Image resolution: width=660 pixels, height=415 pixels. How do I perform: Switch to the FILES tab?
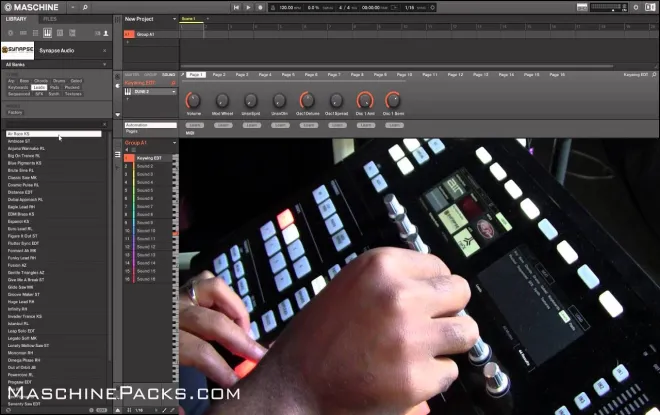coord(50,19)
